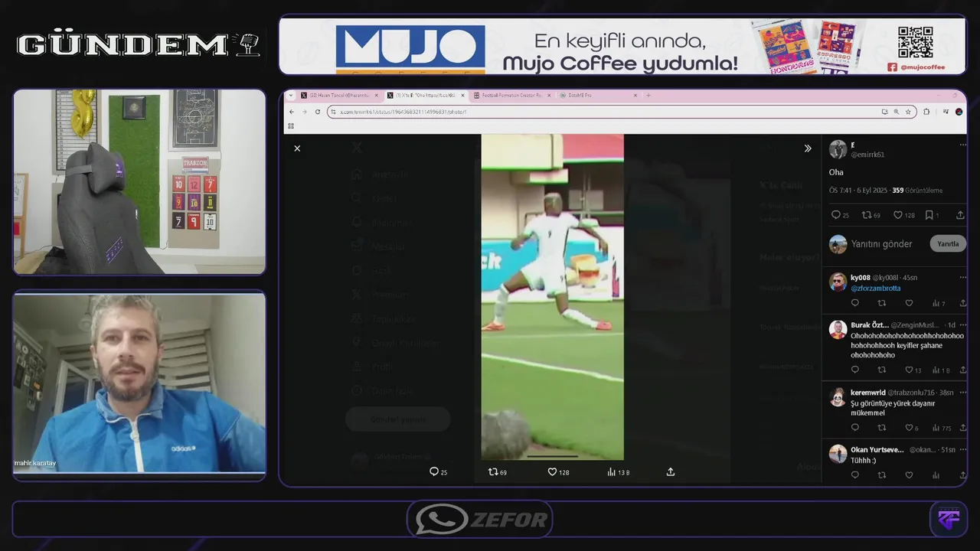Screen dimensions: 980x551
Task: Reply to keremwrld's comment
Action: point(855,428)
